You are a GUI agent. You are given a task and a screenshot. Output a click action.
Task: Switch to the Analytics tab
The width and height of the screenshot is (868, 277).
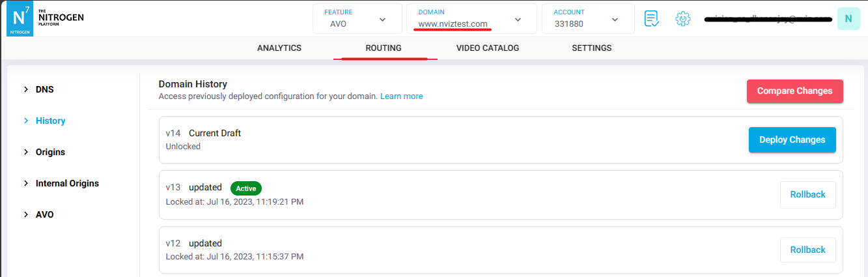[279, 48]
